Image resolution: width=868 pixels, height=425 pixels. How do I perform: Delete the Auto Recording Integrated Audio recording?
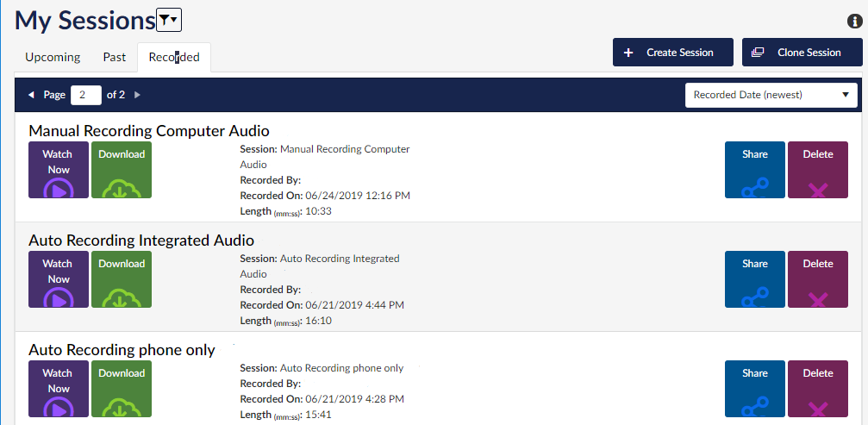tap(817, 279)
